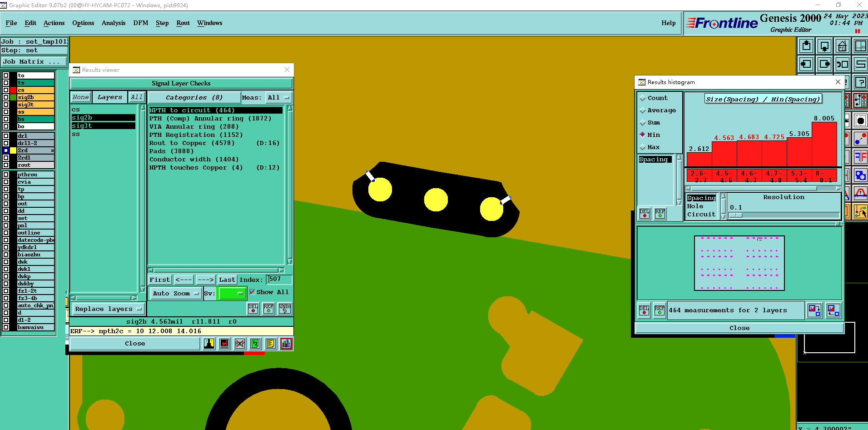
Task: Open the Categories (8) dropdown button
Action: (194, 98)
